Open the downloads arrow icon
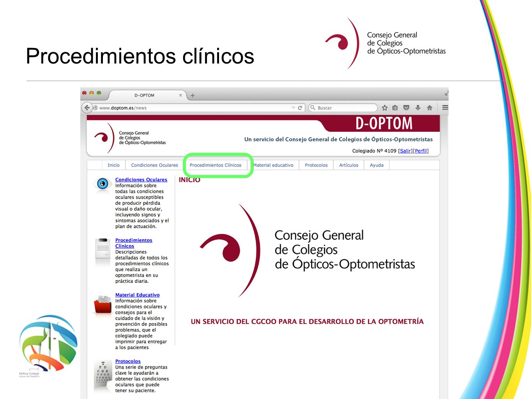Viewport: 532px width, 399px height. click(418, 108)
